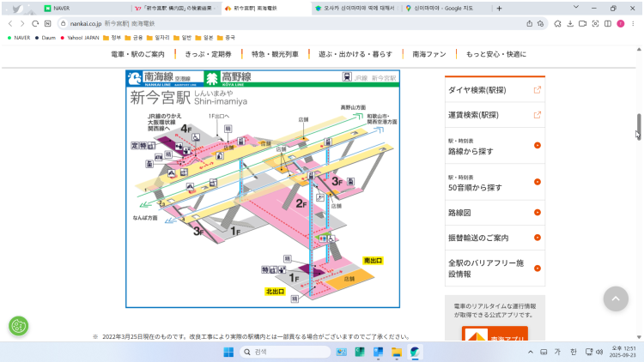This screenshot has height=362, width=644.
Task: Open the 電車・駅のご案内 menu
Action: [137, 54]
